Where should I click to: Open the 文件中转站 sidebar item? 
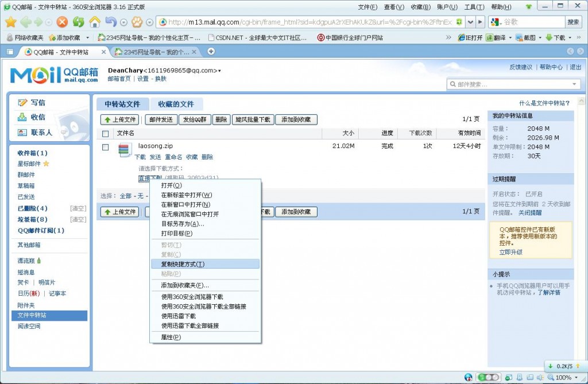[x=49, y=315]
